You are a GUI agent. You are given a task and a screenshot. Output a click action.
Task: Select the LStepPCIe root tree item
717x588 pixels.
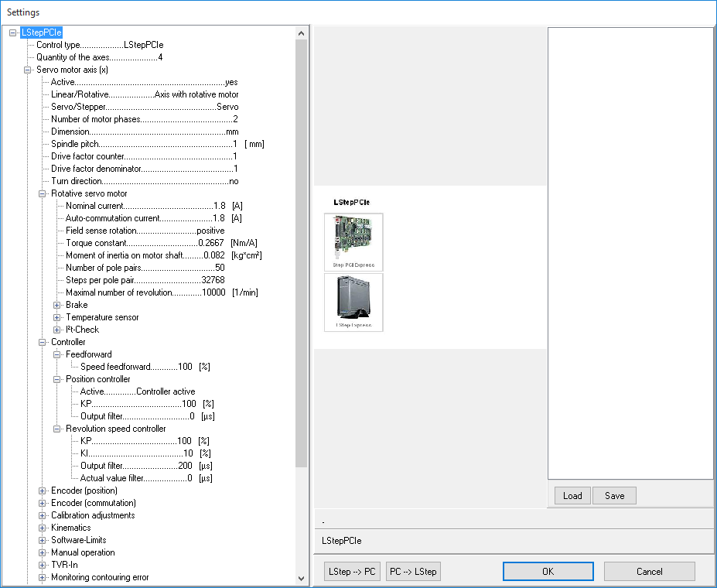(x=41, y=32)
